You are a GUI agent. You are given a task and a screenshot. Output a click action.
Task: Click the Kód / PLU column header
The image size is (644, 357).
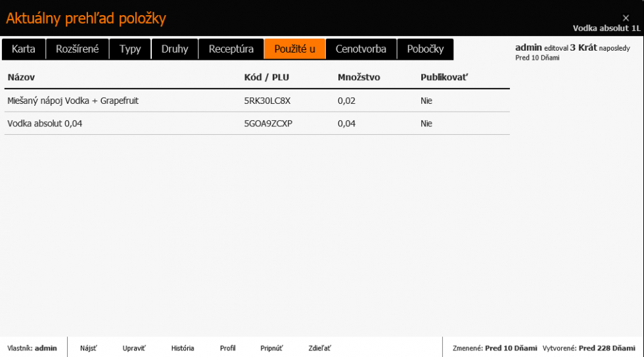coord(266,78)
